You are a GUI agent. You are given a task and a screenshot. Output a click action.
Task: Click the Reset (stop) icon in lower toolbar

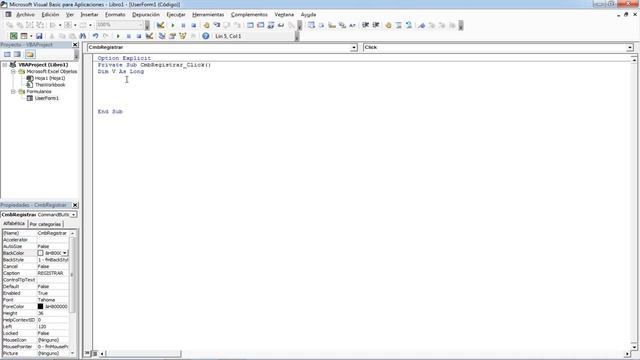(139, 36)
